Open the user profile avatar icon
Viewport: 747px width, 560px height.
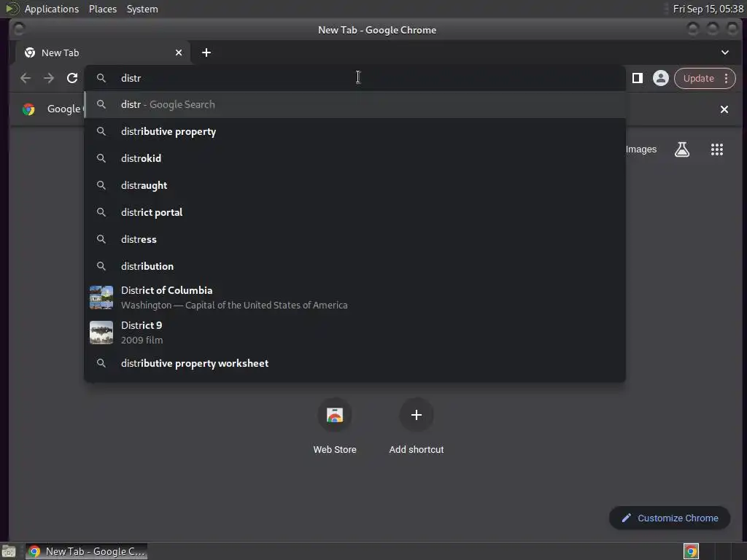click(661, 78)
